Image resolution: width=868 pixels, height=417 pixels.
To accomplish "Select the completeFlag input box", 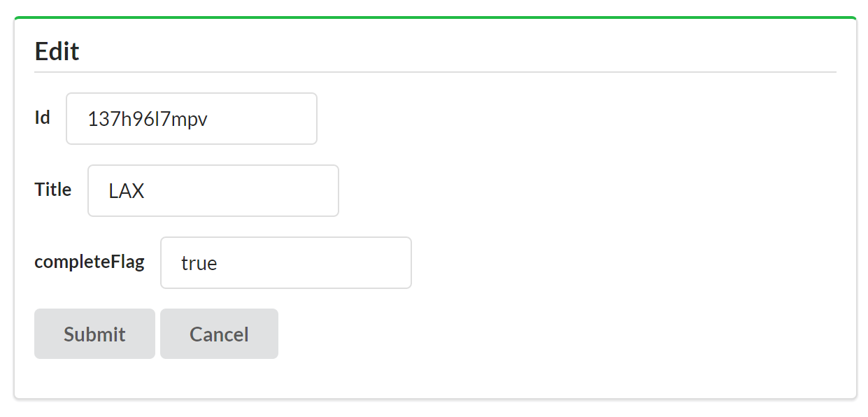I will 285,263.
